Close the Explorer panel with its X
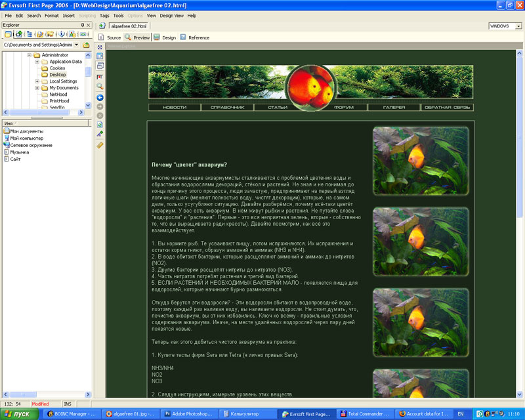The image size is (525, 420). [89, 25]
